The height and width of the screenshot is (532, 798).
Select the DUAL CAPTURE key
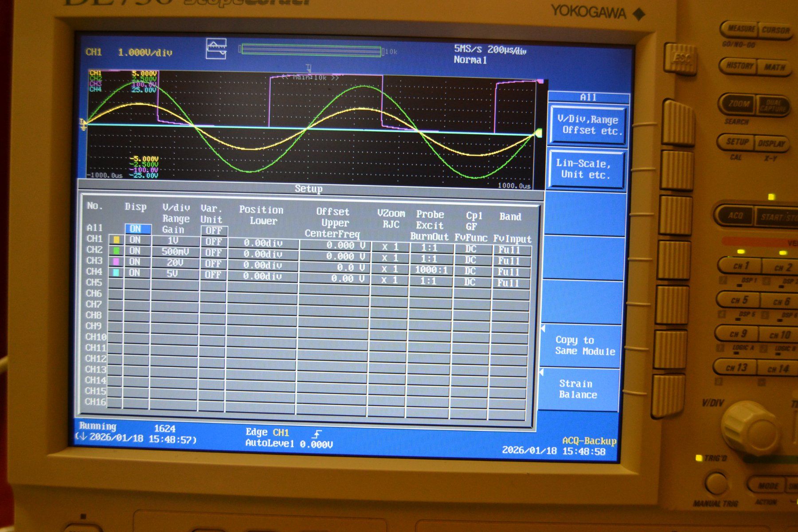[x=773, y=106]
